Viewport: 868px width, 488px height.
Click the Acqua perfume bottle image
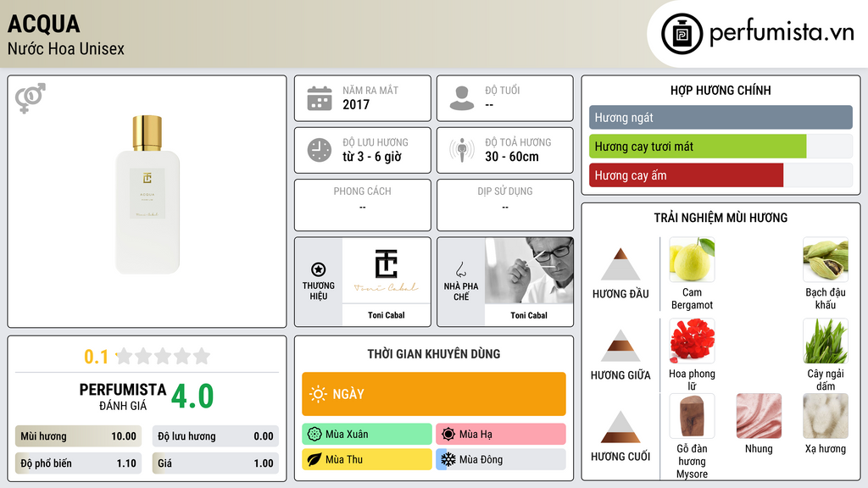[147, 194]
